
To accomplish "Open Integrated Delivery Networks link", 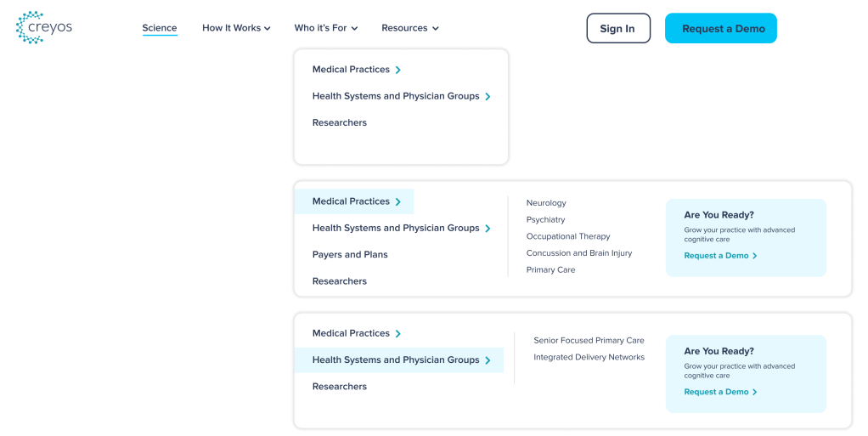I will click(589, 357).
